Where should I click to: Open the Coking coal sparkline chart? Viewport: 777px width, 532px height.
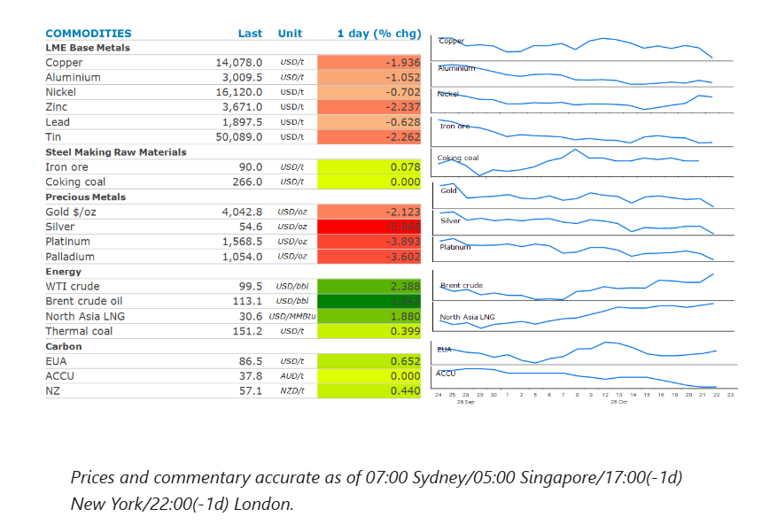(582, 162)
